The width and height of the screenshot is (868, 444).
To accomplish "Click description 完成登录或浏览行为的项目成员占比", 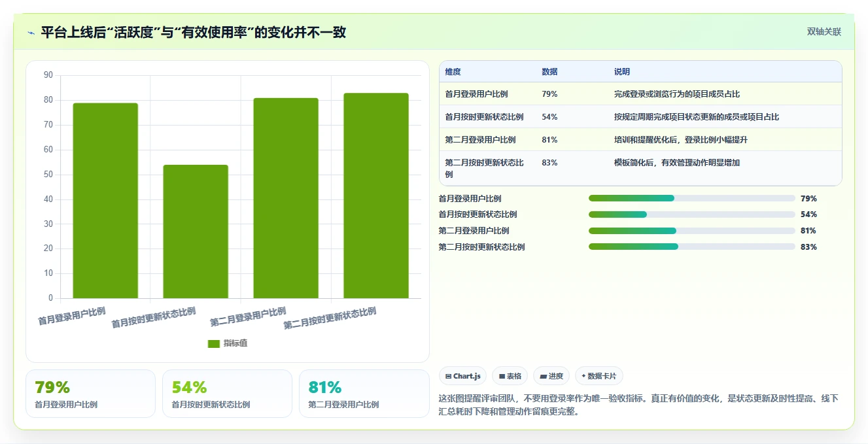I will pos(677,94).
